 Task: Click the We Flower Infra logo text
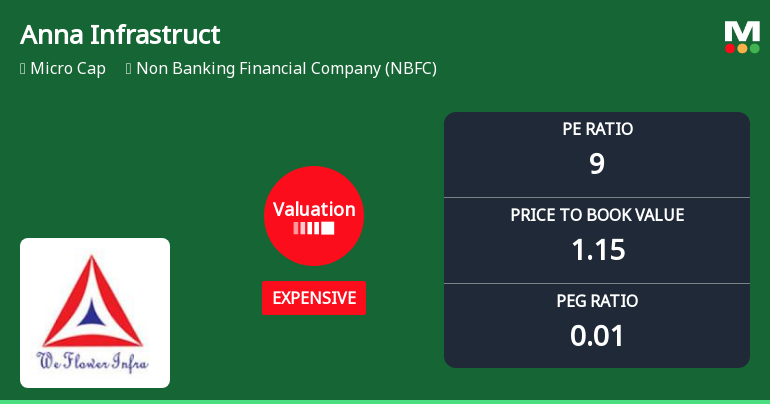pos(93,362)
